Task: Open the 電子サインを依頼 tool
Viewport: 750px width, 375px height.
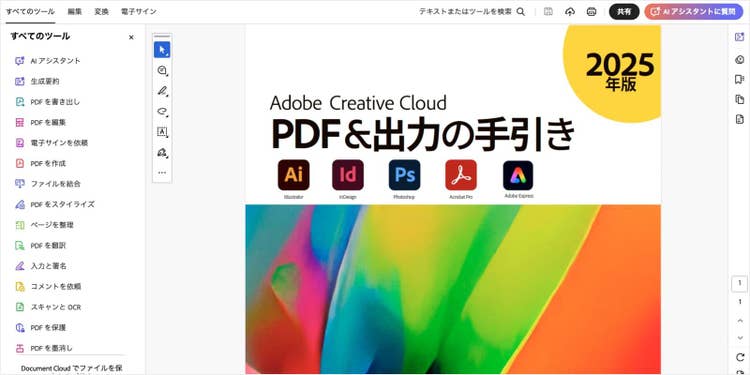Action: click(52, 143)
